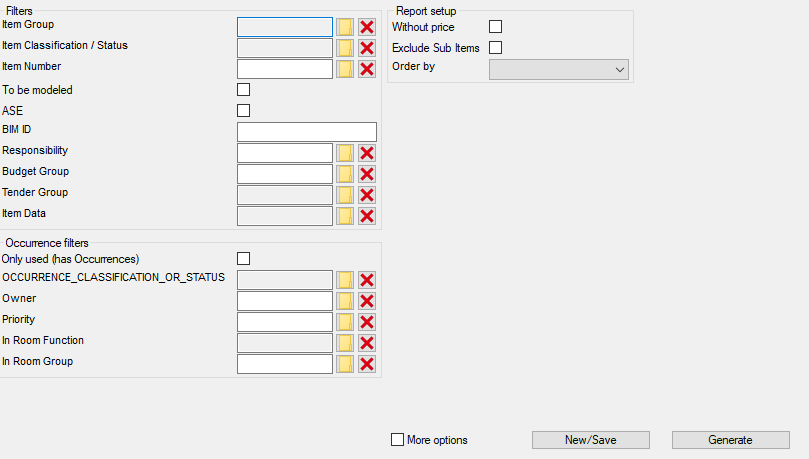Browse Item Classification / Status folder icon
Screen dimensions: 809x459
point(345,48)
